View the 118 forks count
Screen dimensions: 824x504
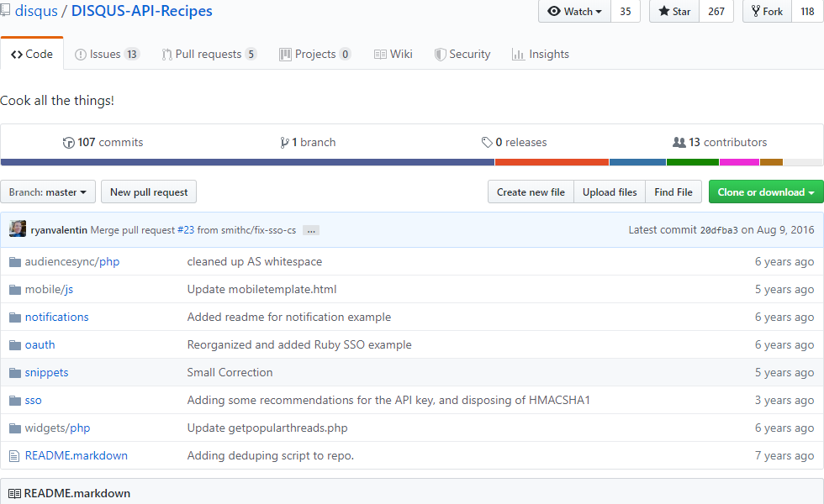coord(808,11)
